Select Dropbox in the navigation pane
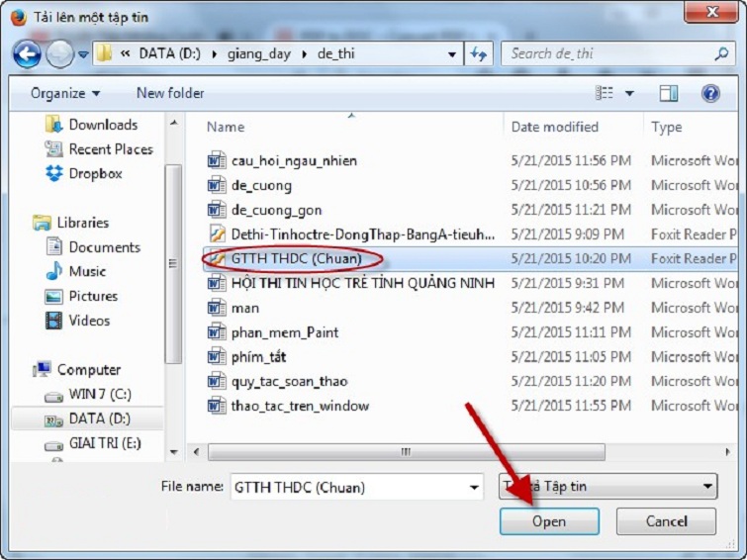This screenshot has height=560, width=747. (x=95, y=173)
